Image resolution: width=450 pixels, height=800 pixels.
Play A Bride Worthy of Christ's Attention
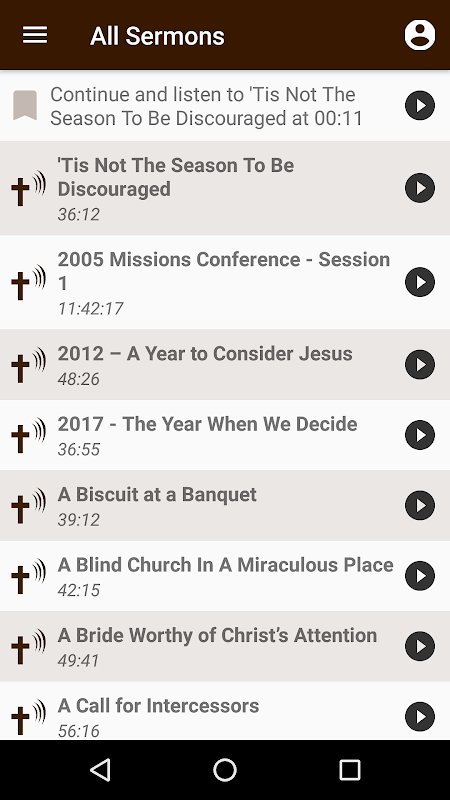tap(420, 646)
